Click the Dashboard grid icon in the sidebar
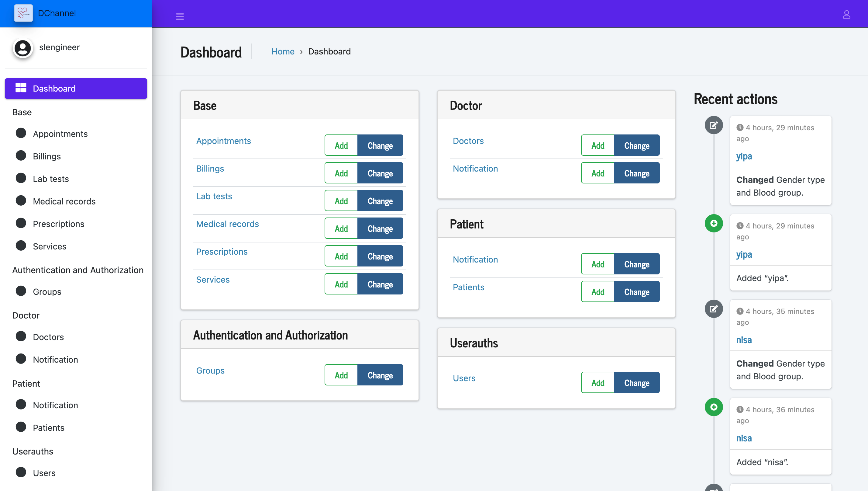The width and height of the screenshot is (868, 491). (x=21, y=88)
